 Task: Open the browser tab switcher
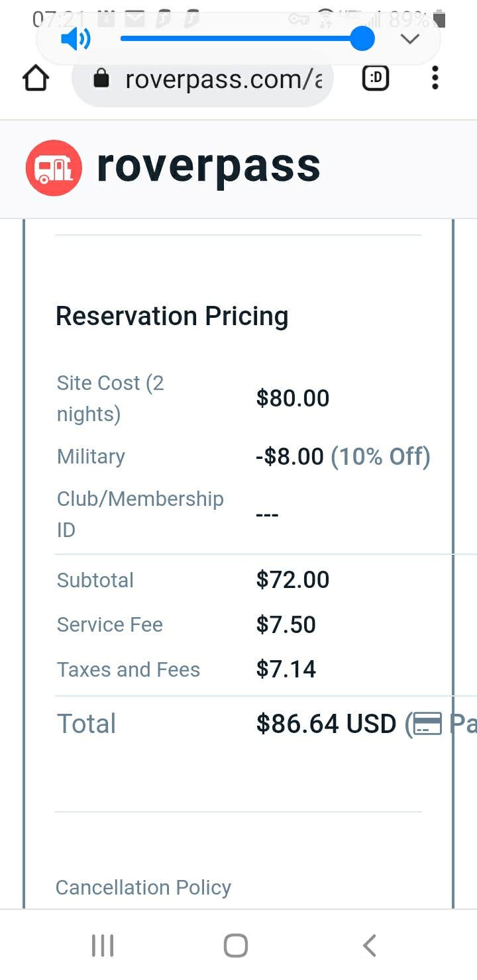376,79
